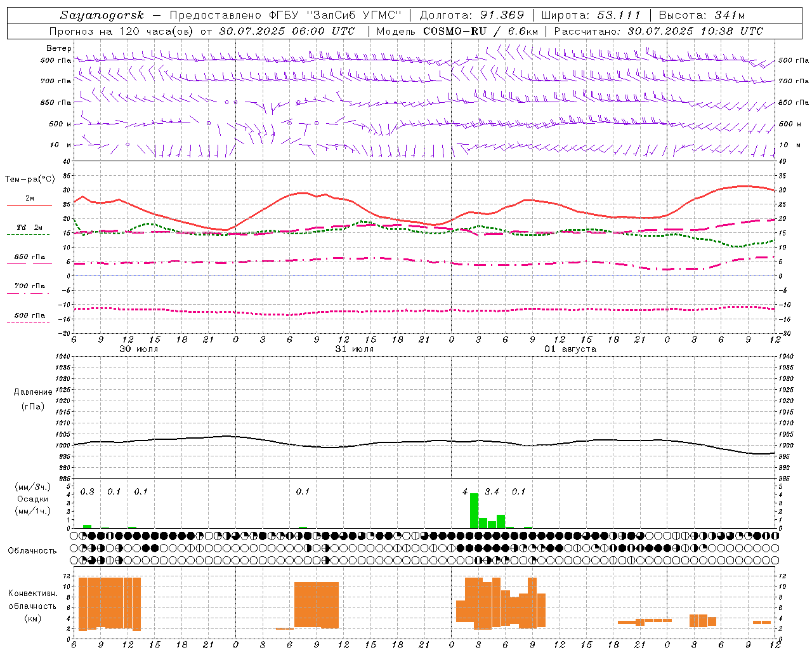812x650 pixels.
Task: Click the Облачность cloud cover label
Action: pos(32,550)
